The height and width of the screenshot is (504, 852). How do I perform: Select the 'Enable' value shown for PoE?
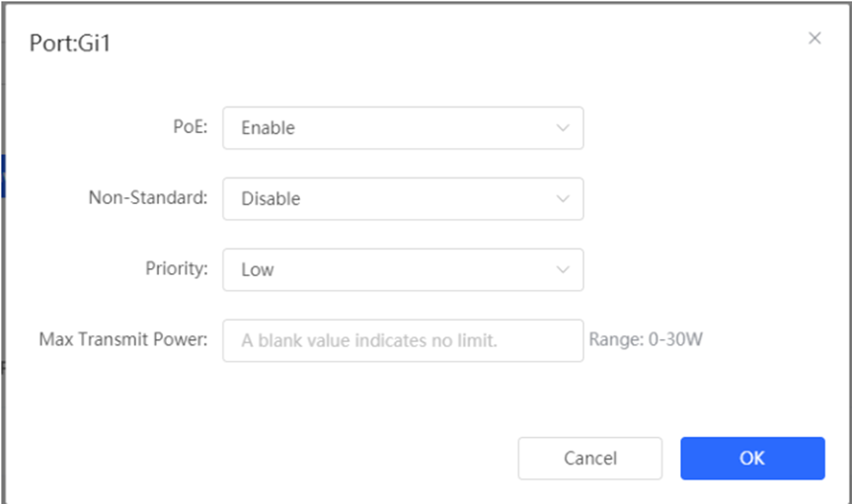268,128
